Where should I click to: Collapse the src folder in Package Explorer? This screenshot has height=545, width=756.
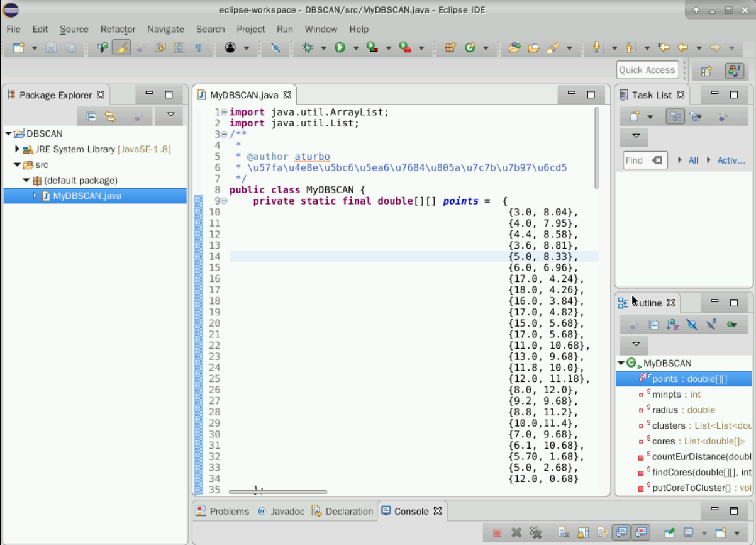(x=18, y=165)
